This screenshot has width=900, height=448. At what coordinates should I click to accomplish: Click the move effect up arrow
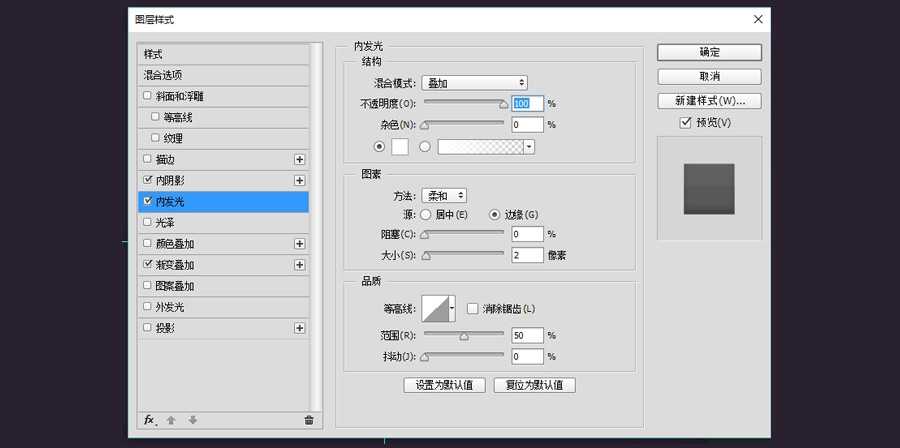pyautogui.click(x=171, y=420)
